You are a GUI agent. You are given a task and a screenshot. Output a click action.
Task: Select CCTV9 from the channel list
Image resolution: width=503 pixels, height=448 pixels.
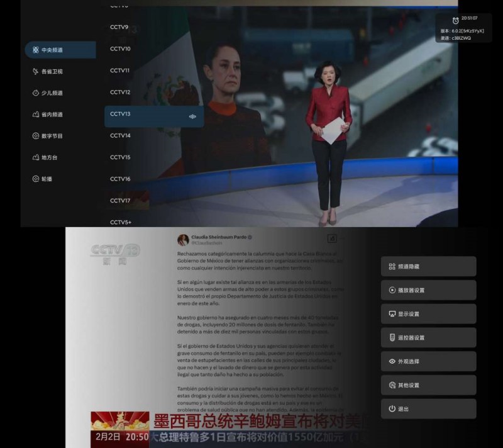coord(126,28)
